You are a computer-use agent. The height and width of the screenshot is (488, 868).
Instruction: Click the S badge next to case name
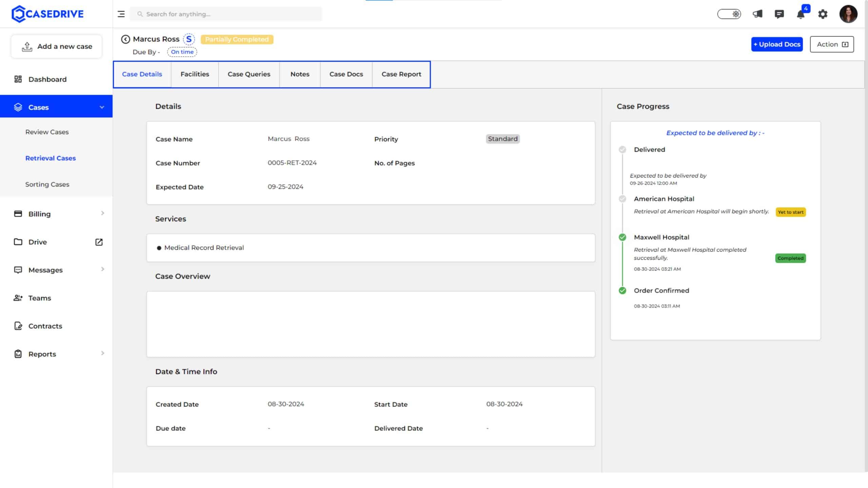(189, 39)
